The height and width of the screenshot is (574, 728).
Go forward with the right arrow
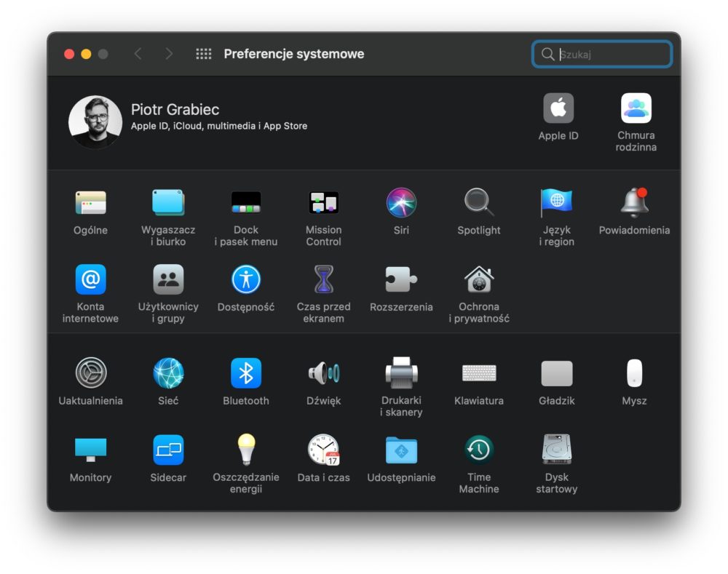pos(169,54)
